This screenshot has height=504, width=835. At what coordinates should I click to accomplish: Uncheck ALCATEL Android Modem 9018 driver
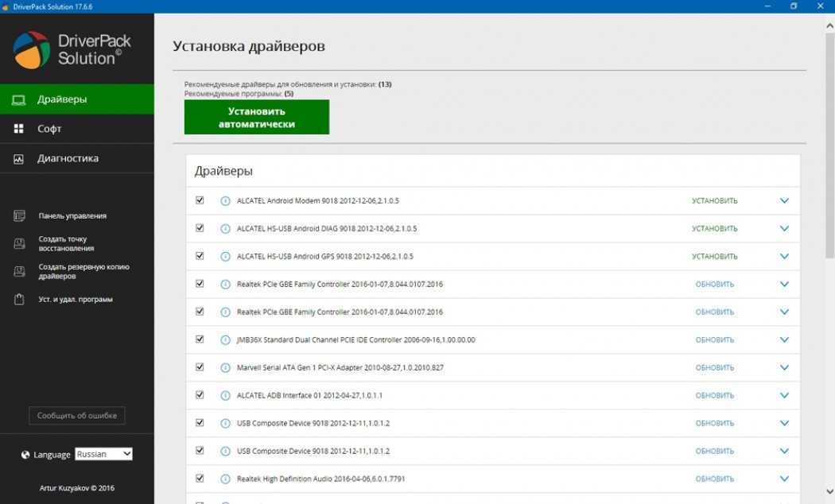pos(200,200)
